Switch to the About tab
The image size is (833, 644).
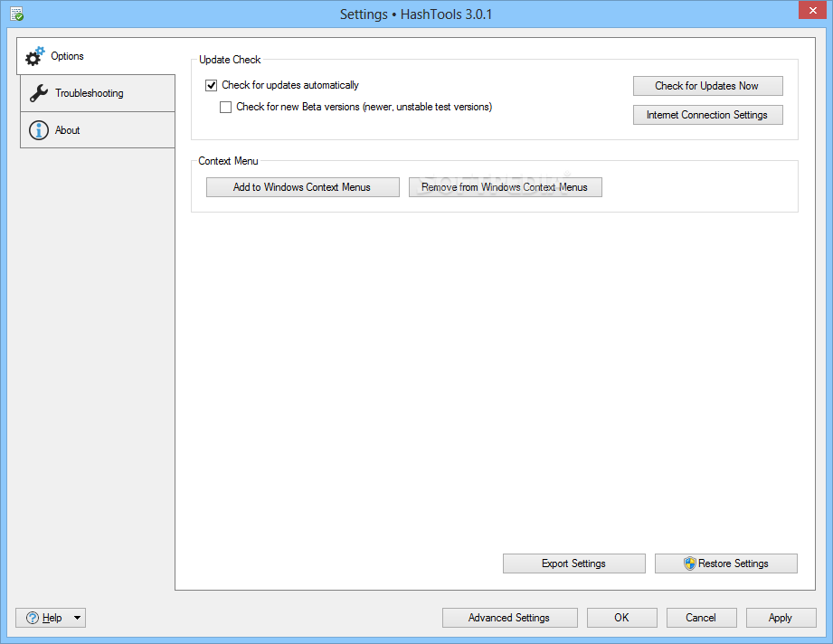coord(98,130)
